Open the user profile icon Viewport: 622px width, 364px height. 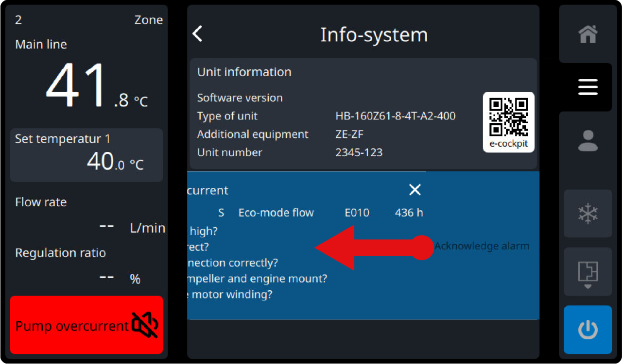(587, 141)
